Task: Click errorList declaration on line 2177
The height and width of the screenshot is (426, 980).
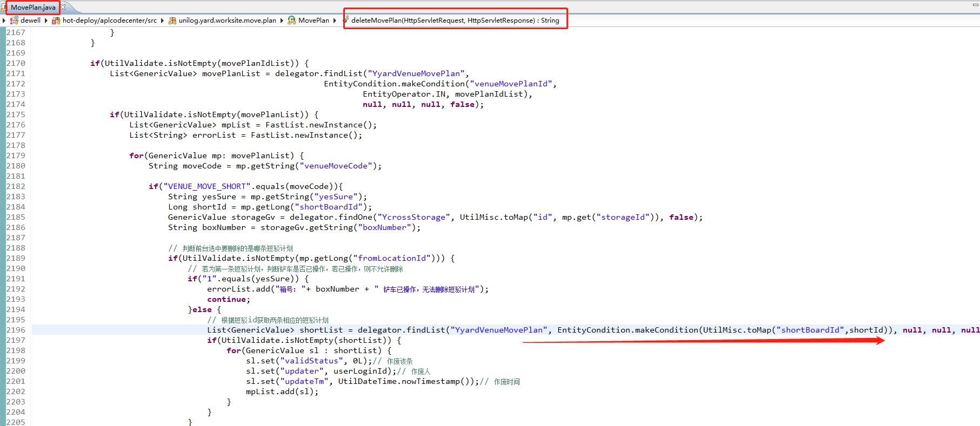Action: (214, 135)
